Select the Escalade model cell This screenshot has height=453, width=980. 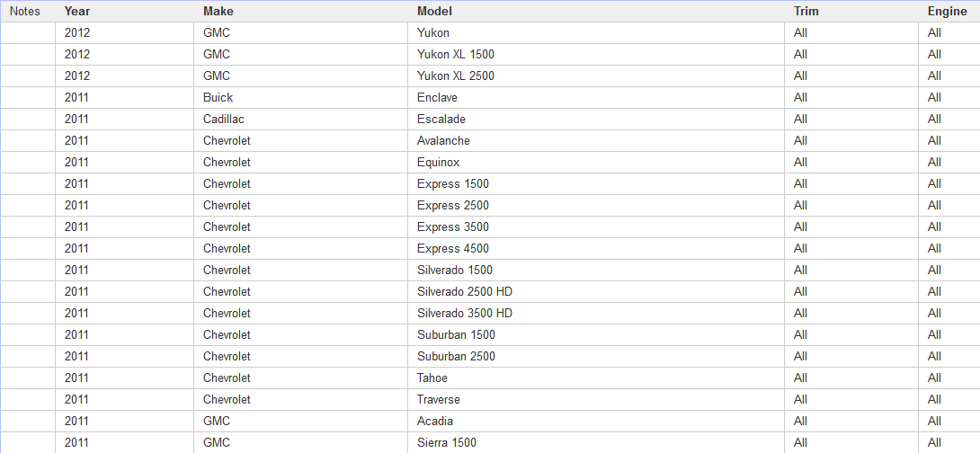(441, 119)
